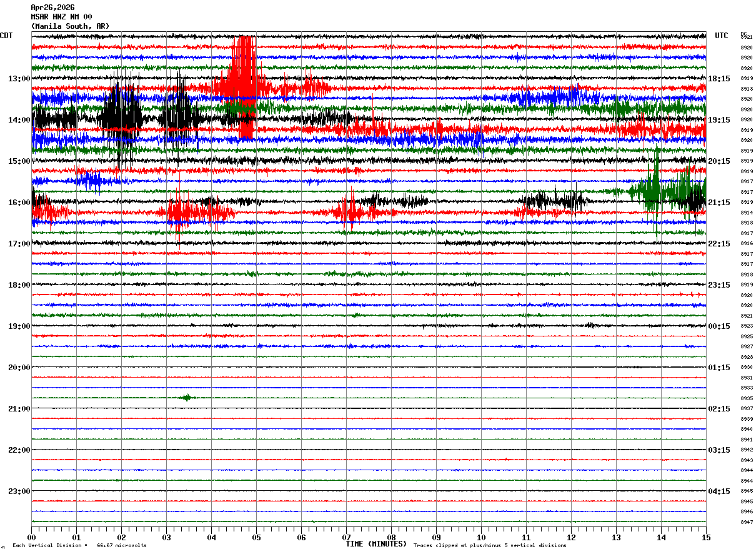Click minute 09 on the time axis
Image resolution: width=756 pixels, height=554 pixels.
(x=436, y=537)
